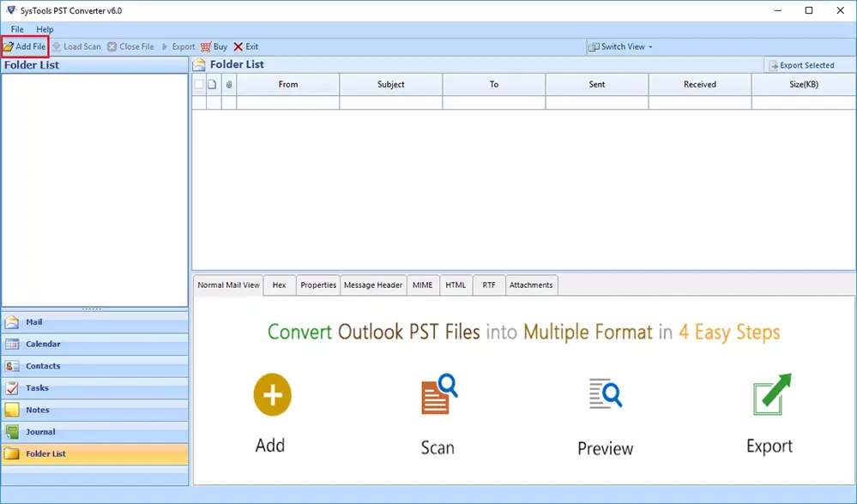Select Folder List in the navigation pane
The image size is (857, 504).
coord(94,453)
